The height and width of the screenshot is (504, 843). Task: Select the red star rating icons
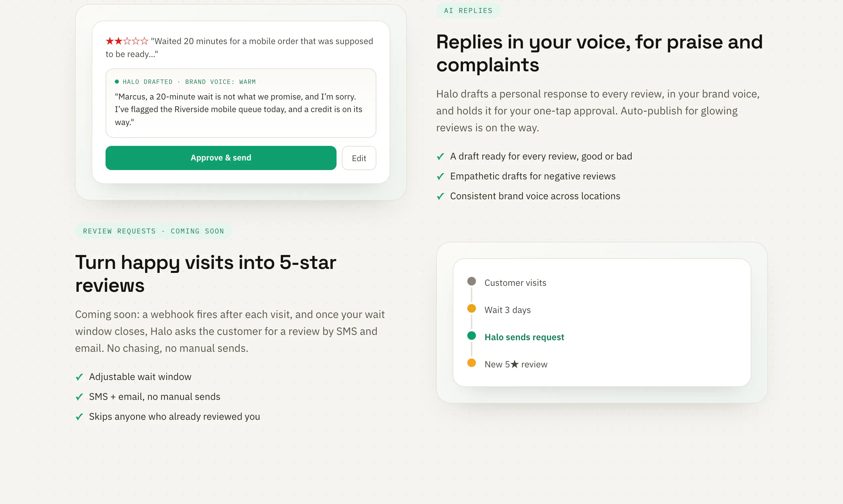(127, 41)
